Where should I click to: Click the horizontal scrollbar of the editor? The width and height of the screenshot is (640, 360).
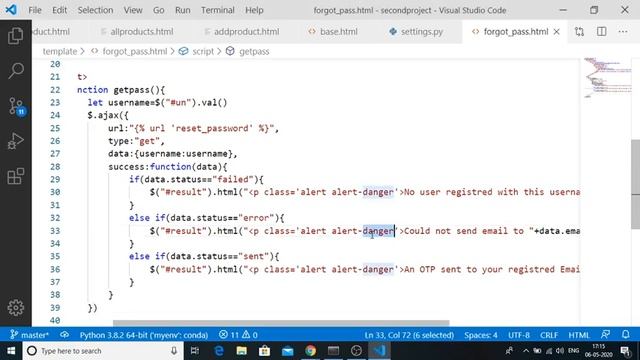coord(281,323)
